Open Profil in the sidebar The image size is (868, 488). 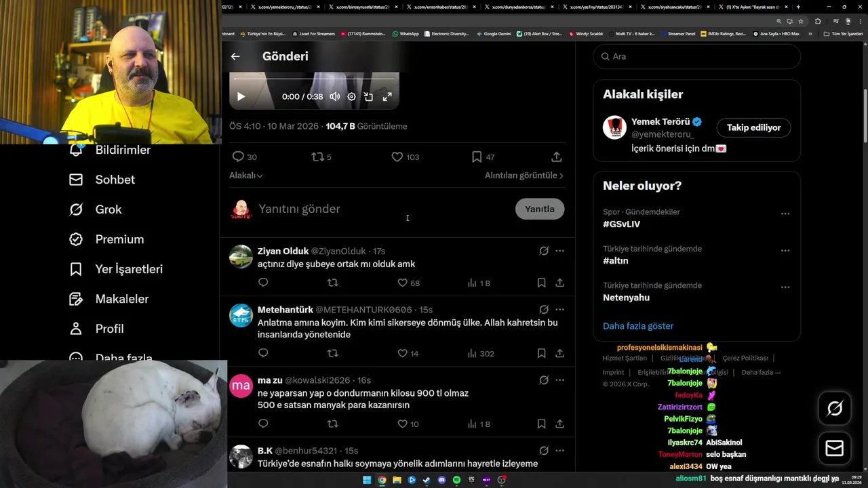tap(96, 329)
